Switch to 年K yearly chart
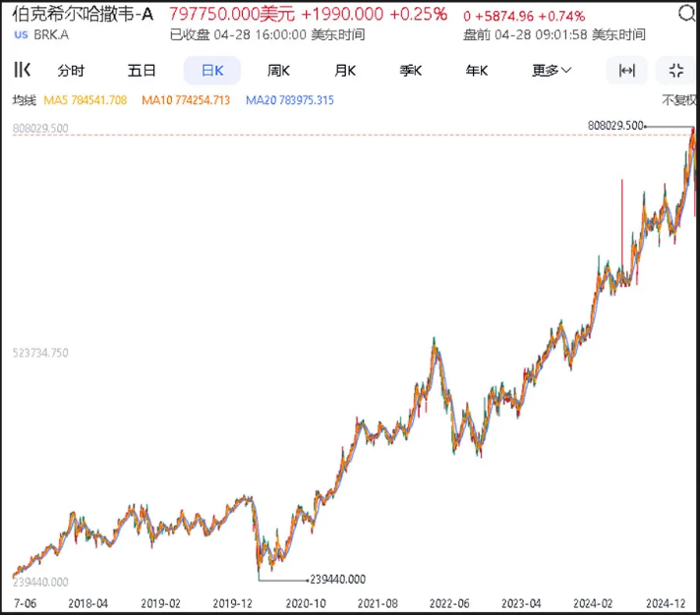700x615 pixels. 477,71
